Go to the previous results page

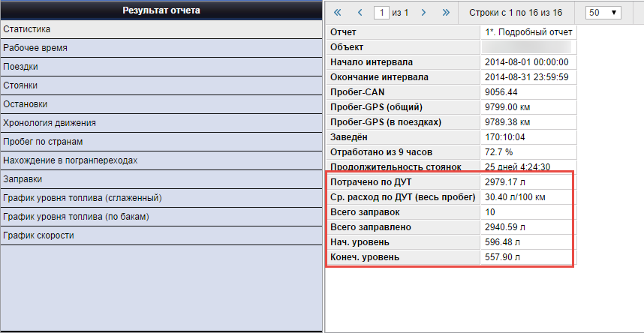360,13
